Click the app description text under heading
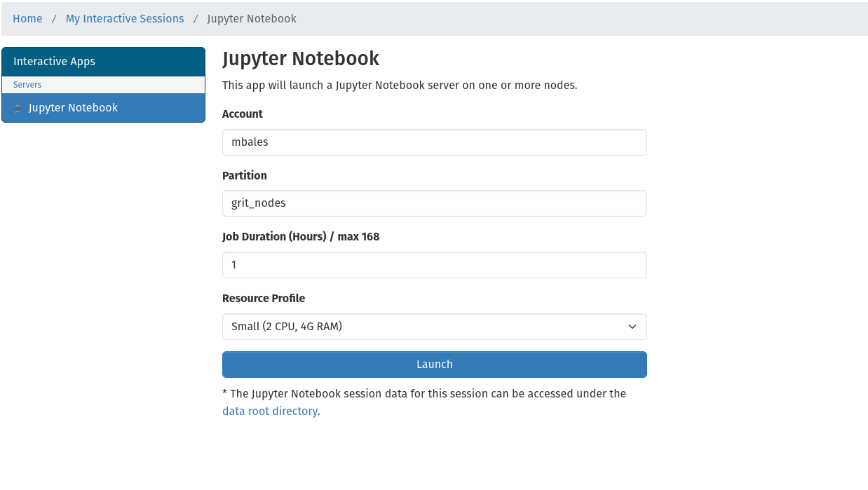The width and height of the screenshot is (868, 490). [x=400, y=86]
